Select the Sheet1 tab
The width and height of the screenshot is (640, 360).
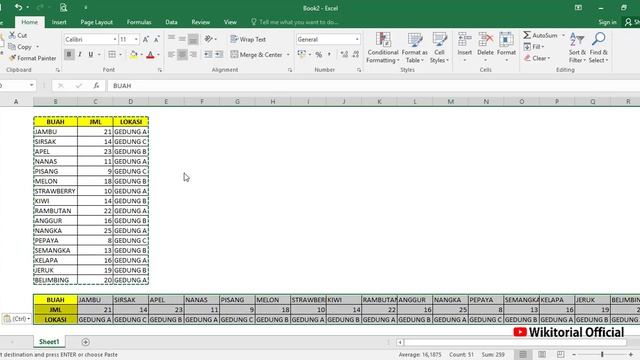tap(49, 342)
